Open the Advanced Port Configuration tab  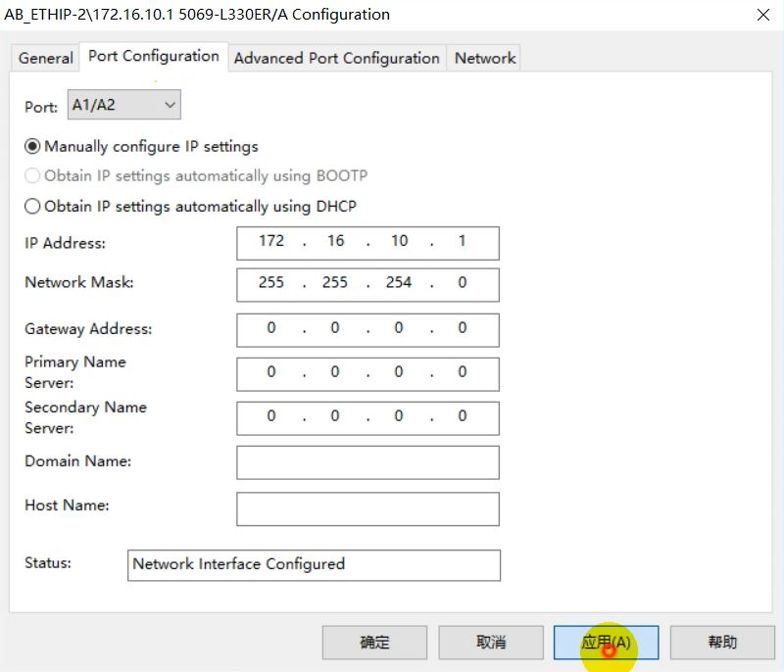pos(336,58)
